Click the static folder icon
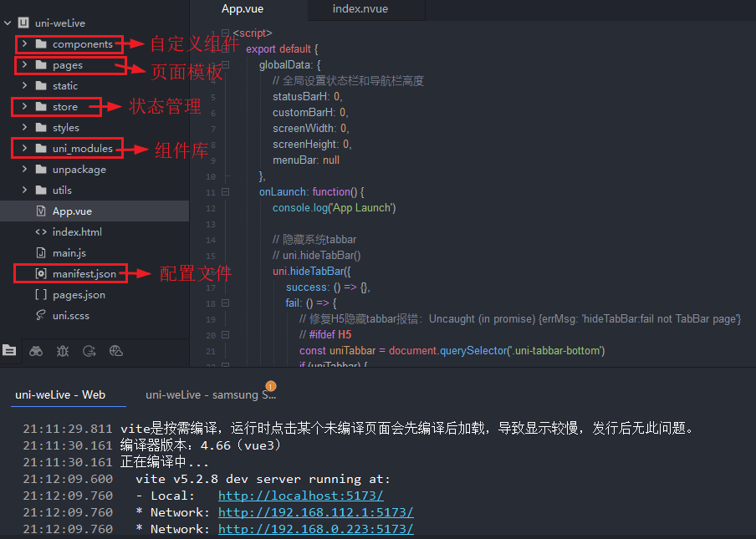 (41, 85)
